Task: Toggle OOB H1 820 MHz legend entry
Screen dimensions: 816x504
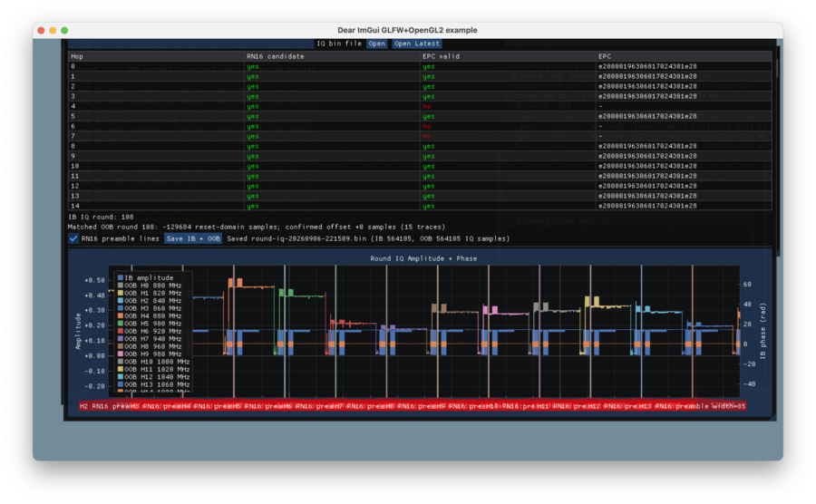Action: click(150, 294)
